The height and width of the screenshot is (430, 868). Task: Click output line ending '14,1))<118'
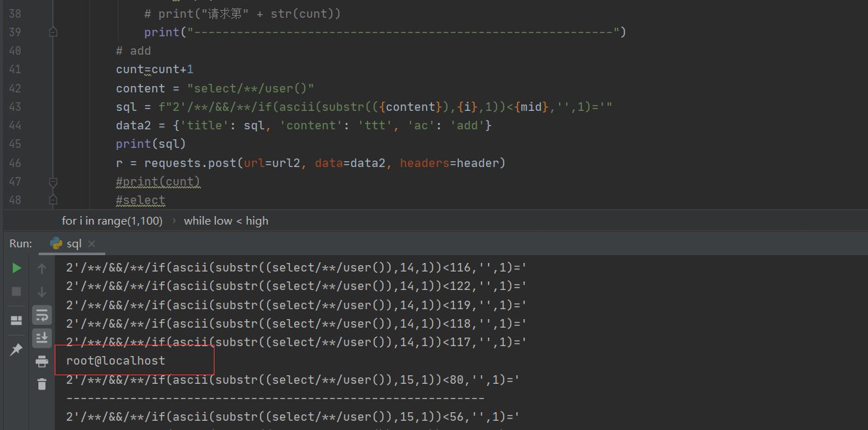pyautogui.click(x=296, y=323)
